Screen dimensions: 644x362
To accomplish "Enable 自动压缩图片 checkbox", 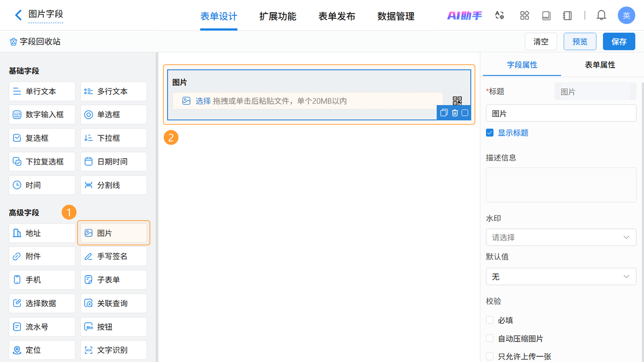I will coord(490,339).
